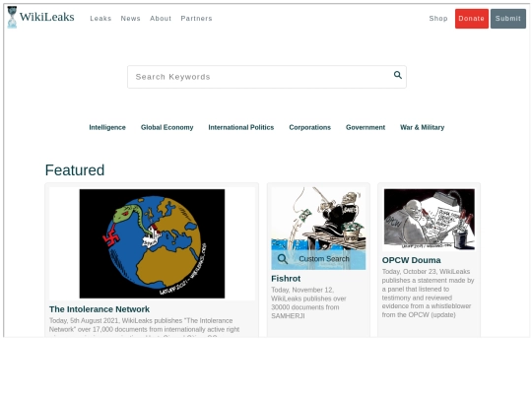532x399 pixels.
Task: Click the text 'Today, 5th August 2021'
Action: tap(84, 320)
